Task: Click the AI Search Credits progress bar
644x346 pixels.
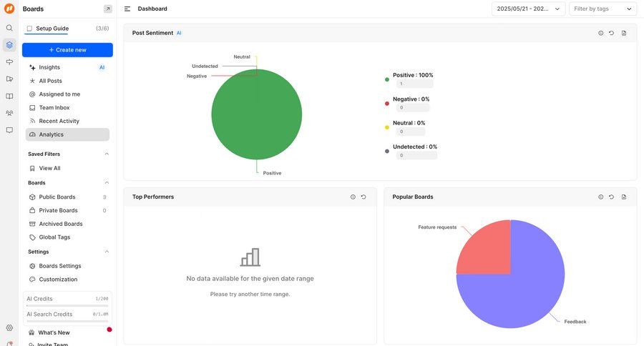Action: pos(67,321)
